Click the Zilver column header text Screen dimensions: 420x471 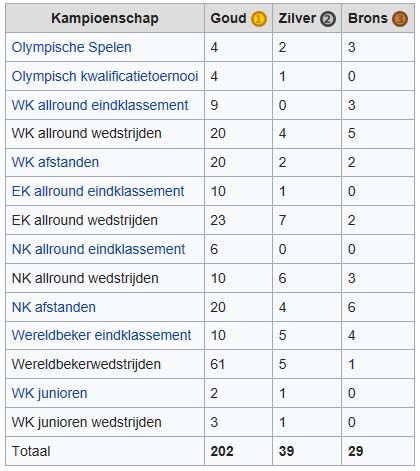tap(297, 18)
